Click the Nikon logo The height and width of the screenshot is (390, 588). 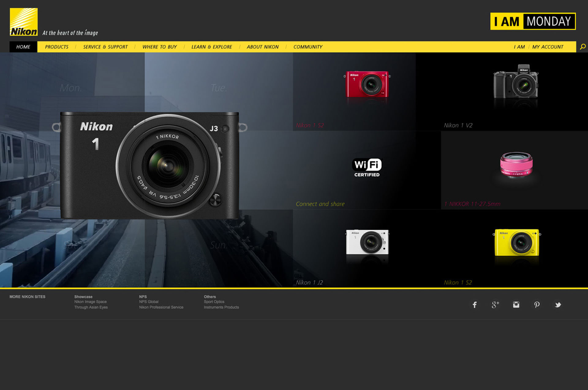click(x=24, y=22)
